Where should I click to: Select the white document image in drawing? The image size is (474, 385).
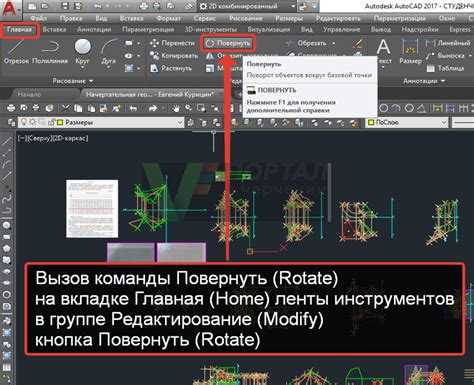92,209
